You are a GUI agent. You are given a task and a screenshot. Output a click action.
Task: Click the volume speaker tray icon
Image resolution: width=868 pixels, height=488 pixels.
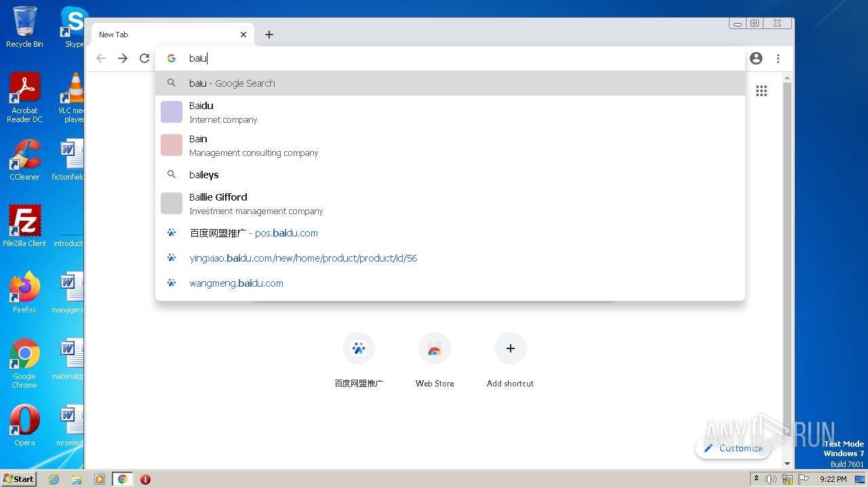[771, 479]
